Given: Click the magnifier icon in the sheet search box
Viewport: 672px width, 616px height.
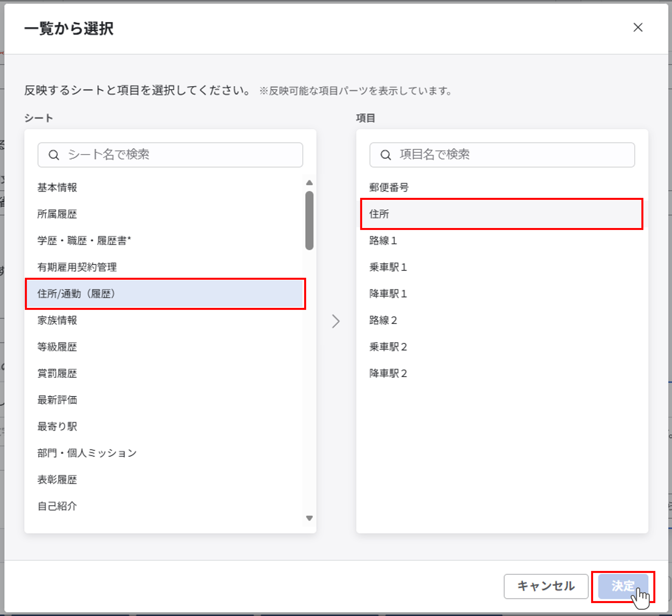Looking at the screenshot, I should [54, 154].
